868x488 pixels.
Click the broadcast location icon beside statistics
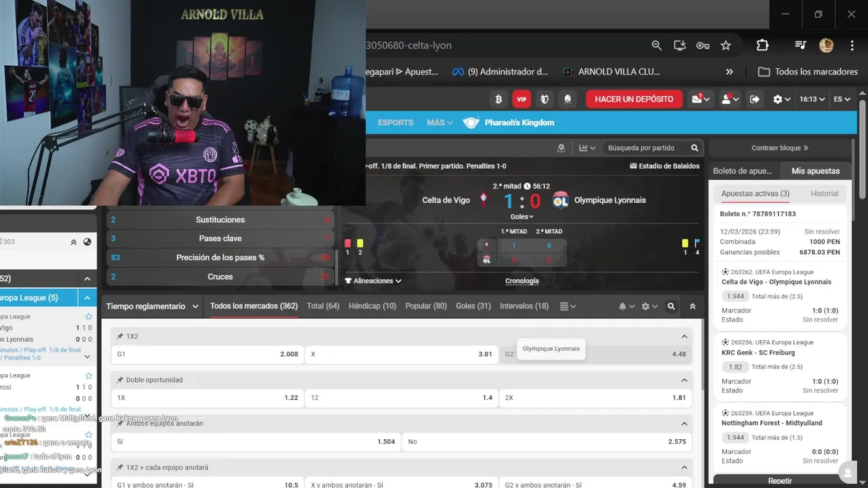pos(561,148)
